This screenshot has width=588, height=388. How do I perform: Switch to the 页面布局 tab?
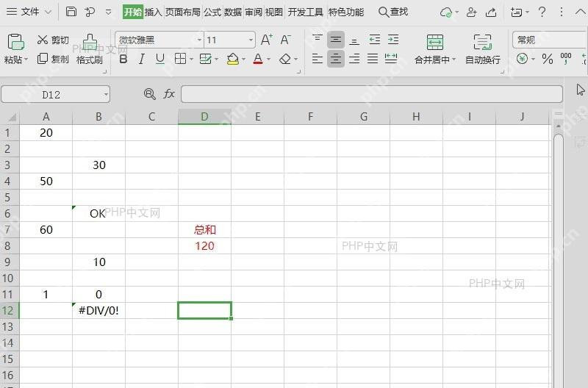[x=182, y=12]
